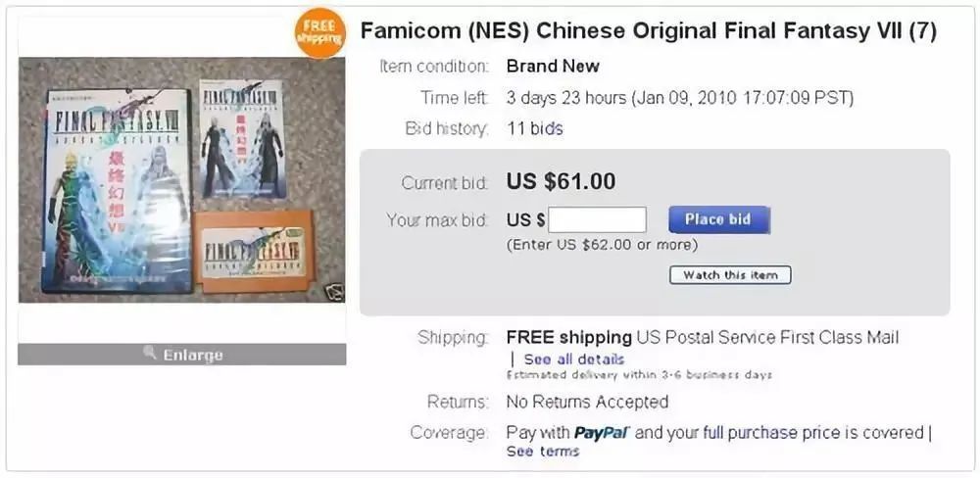Click the Famicom Final Fantasy VII listing title
Image resolution: width=980 pixels, height=478 pixels.
tap(648, 31)
